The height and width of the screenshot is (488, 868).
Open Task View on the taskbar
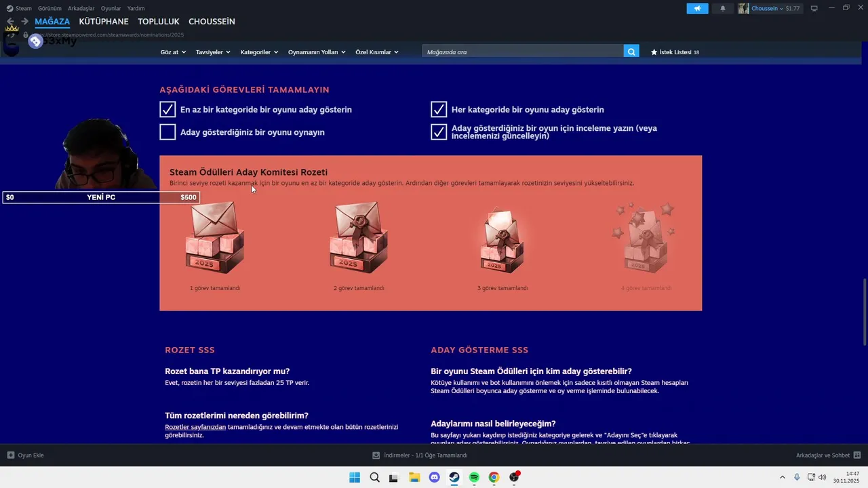click(x=394, y=477)
